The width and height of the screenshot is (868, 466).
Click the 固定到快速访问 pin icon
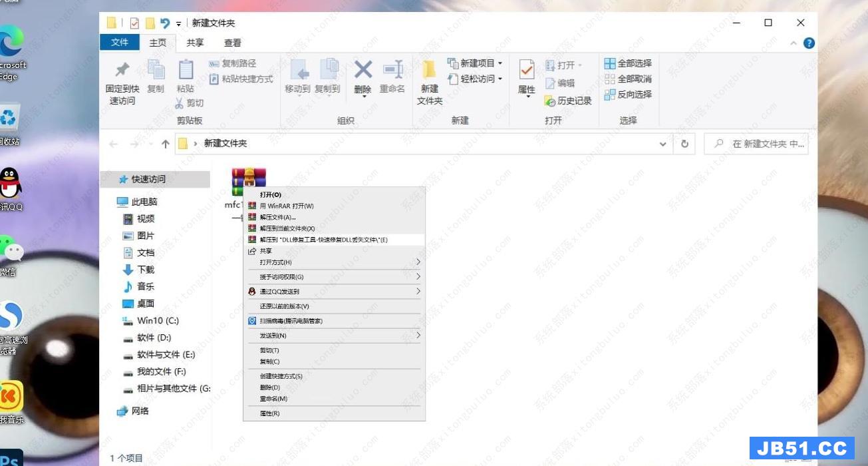[x=122, y=70]
